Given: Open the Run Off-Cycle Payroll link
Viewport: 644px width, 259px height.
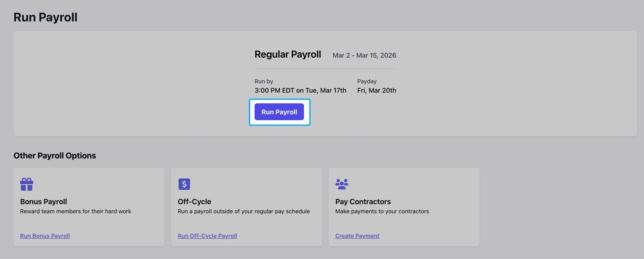Looking at the screenshot, I should point(207,236).
